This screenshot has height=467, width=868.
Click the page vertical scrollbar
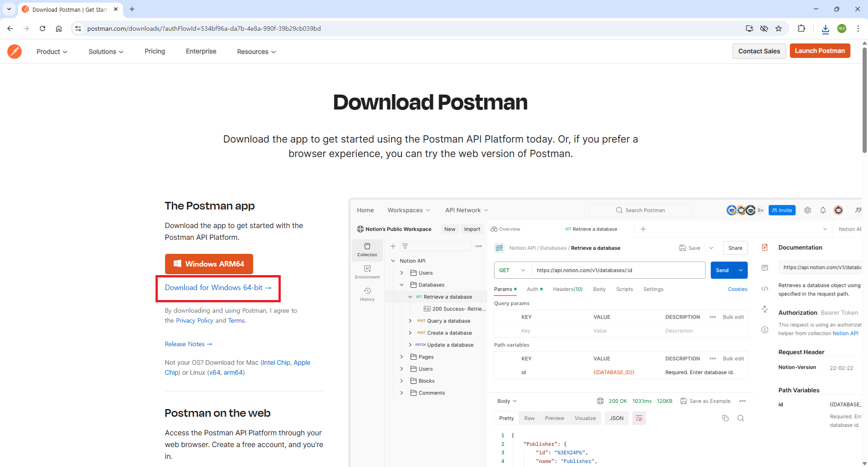point(864,100)
